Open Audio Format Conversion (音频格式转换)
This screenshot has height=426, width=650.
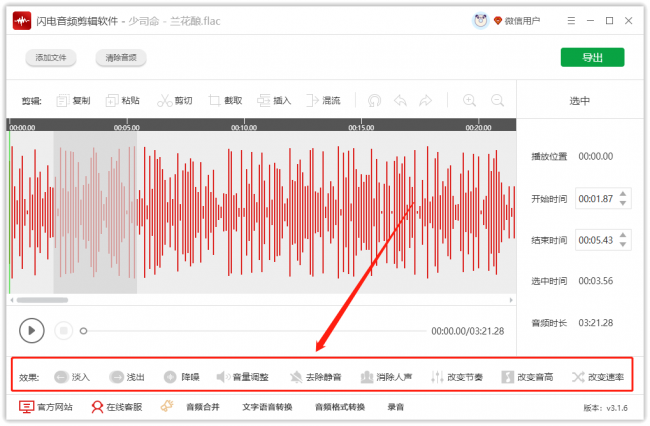tap(340, 407)
